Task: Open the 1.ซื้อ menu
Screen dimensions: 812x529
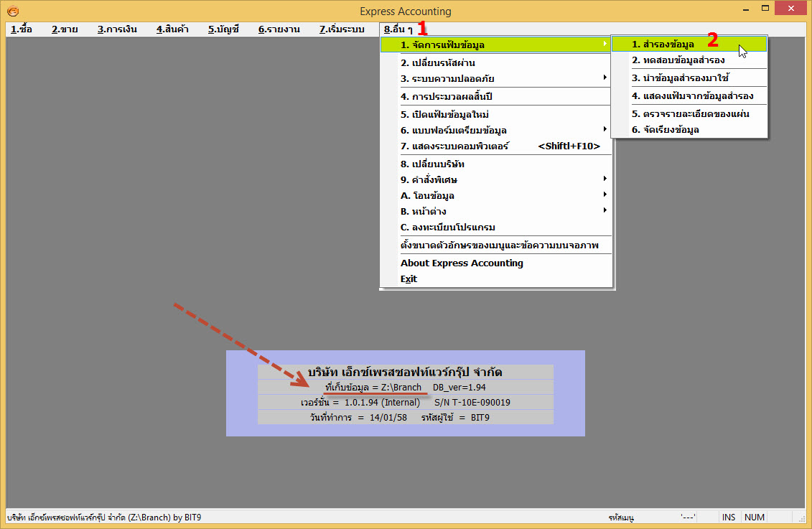Action: [22, 29]
